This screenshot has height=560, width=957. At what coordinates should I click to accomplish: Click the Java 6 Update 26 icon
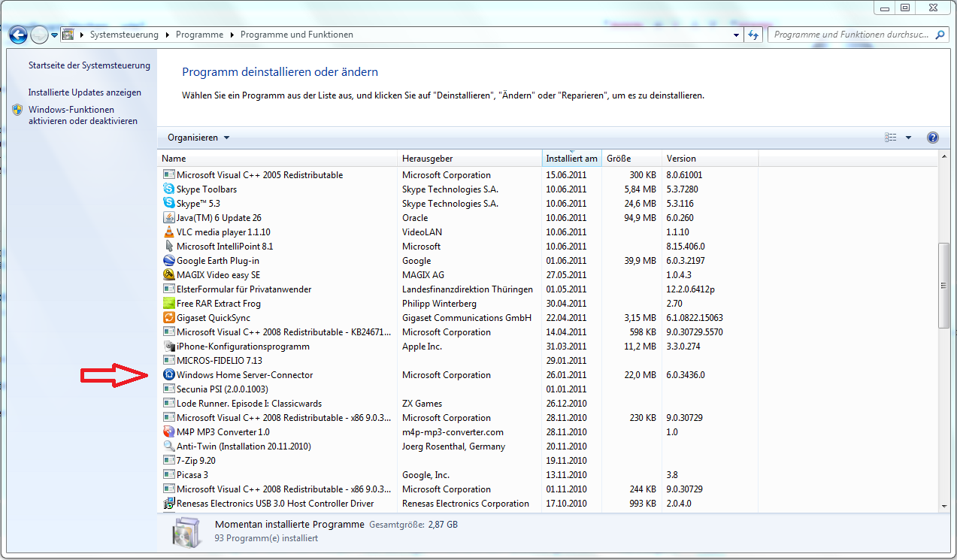169,218
